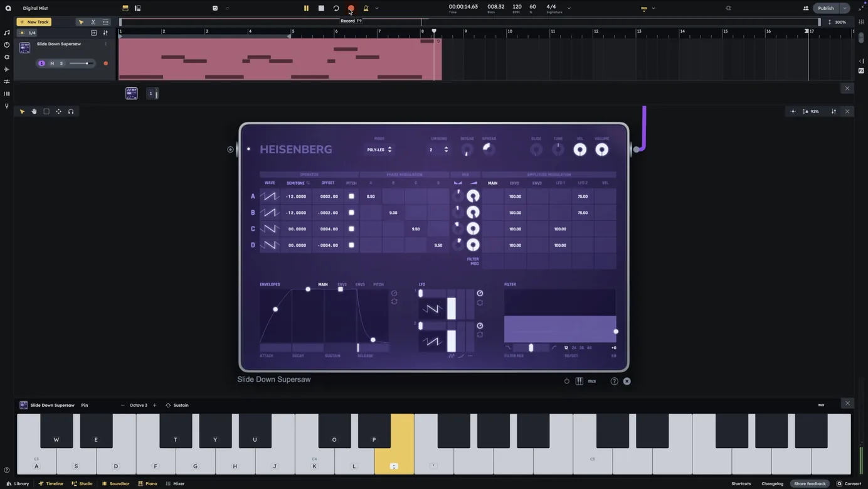Mute the Slide Down Supersaw track
Screen dimensions: 868x489
click(52, 63)
